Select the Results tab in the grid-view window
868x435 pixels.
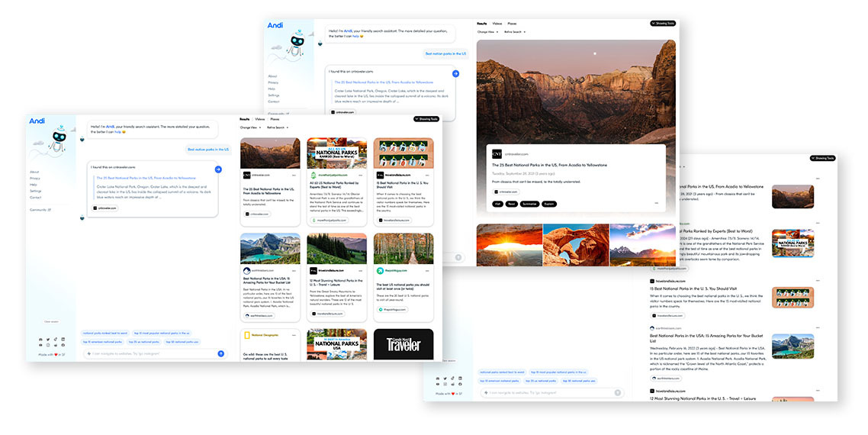click(x=245, y=119)
